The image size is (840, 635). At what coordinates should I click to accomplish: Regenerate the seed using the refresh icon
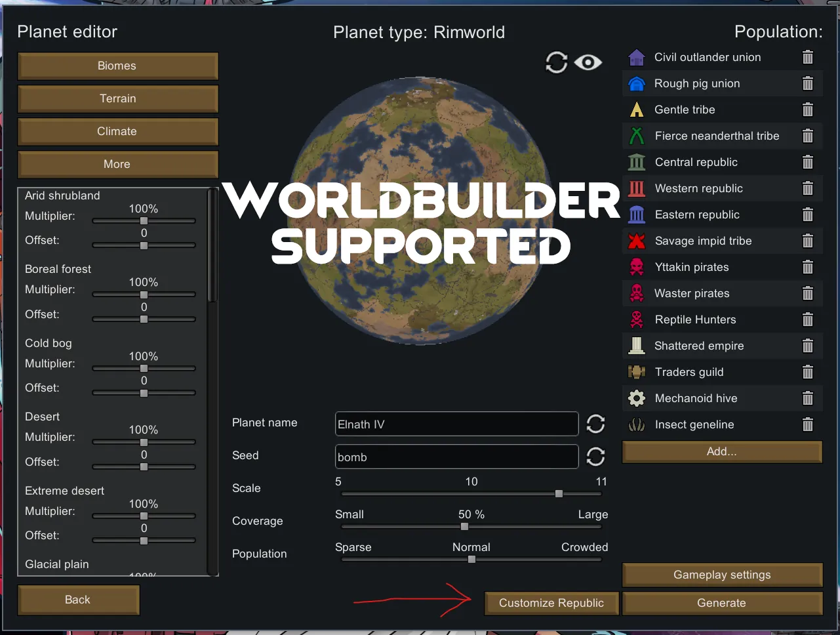tap(595, 457)
